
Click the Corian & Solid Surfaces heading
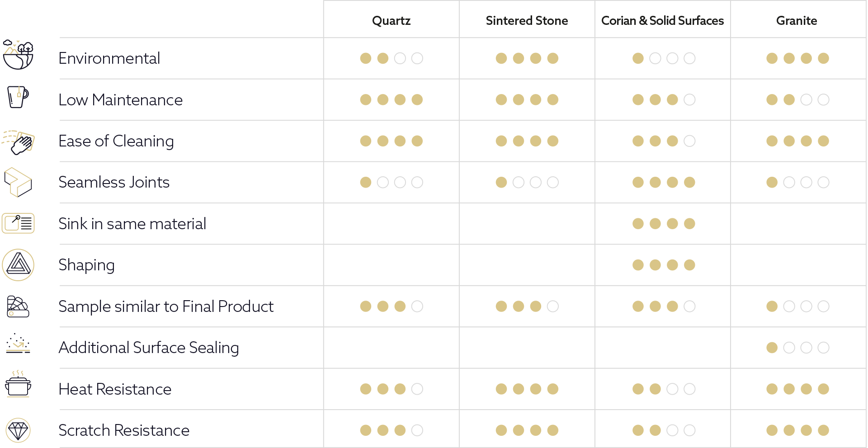(662, 21)
